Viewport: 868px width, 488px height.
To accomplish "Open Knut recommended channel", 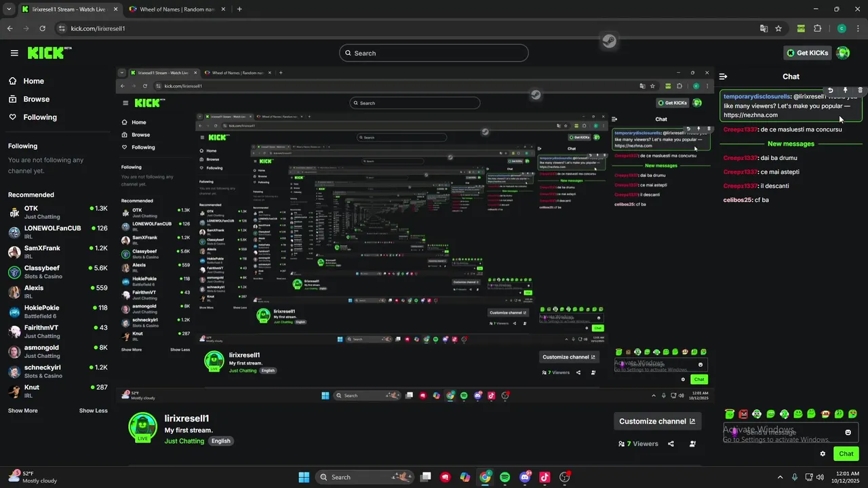I will pos(58,391).
